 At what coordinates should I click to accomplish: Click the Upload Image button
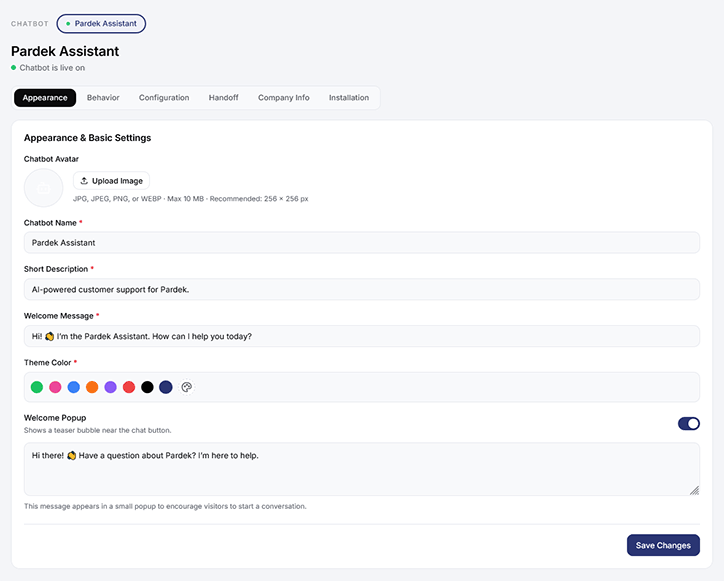point(111,181)
